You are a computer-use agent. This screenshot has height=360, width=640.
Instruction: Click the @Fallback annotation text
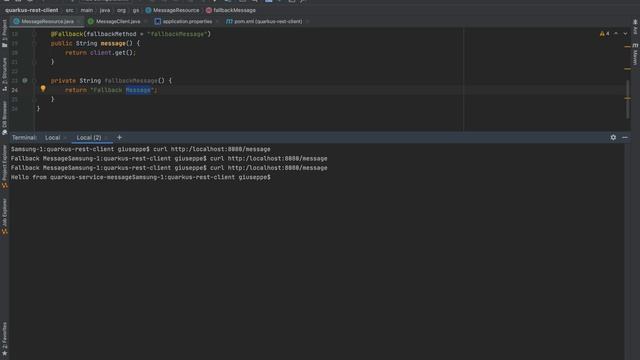67,34
